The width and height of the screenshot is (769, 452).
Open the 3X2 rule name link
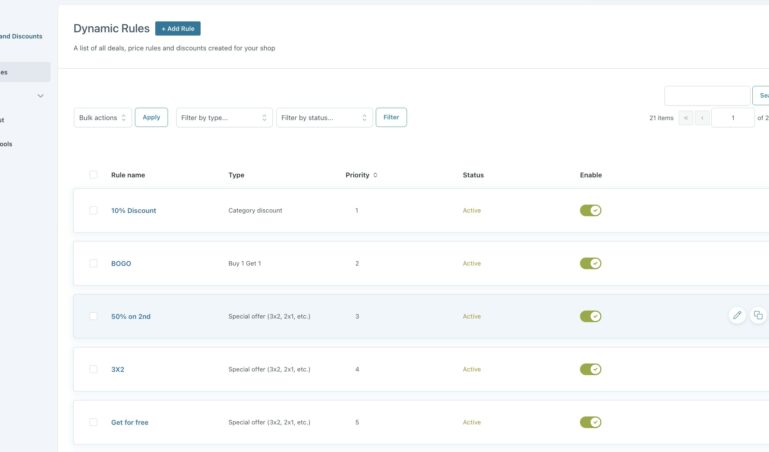(118, 369)
